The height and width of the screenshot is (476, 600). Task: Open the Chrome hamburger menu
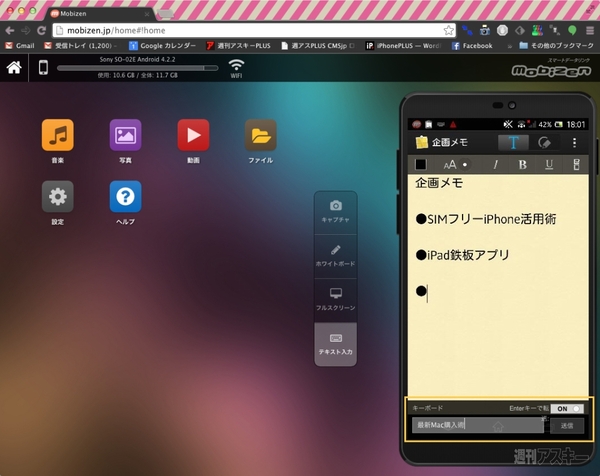[x=590, y=30]
